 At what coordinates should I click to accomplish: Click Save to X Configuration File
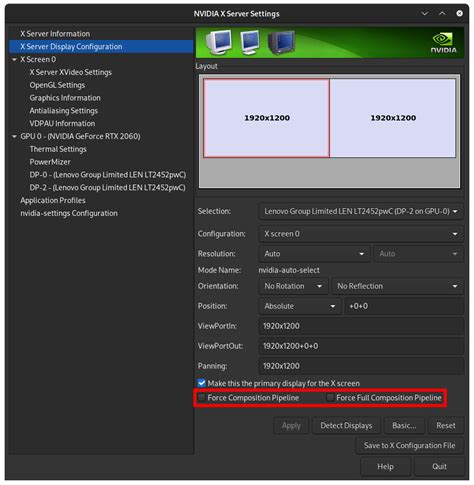click(x=409, y=446)
